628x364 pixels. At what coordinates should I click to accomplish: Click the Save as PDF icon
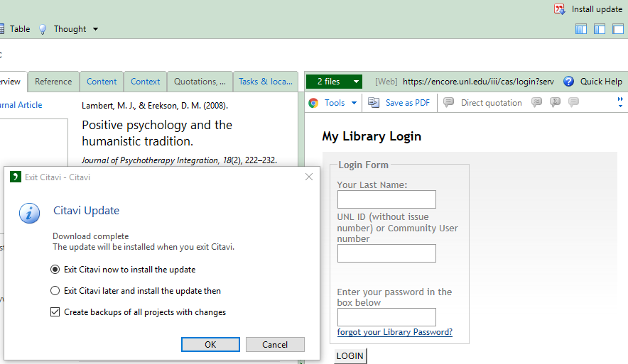point(374,103)
